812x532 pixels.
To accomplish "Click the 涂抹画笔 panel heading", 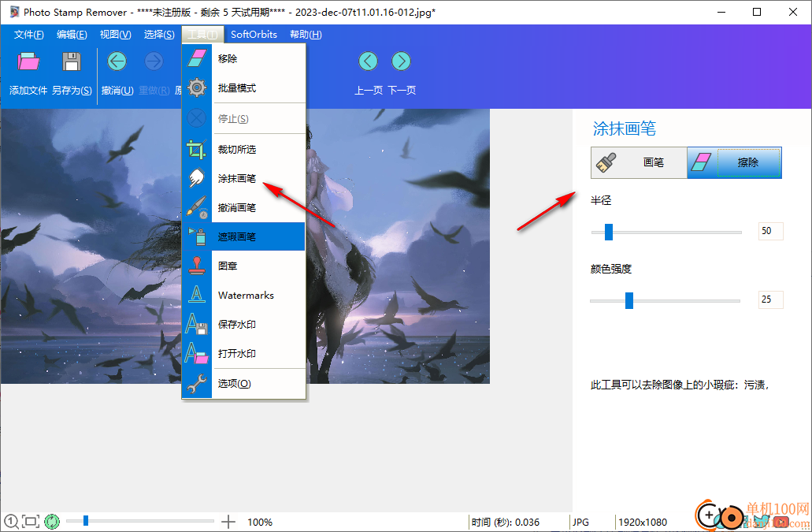I will pyautogui.click(x=624, y=128).
